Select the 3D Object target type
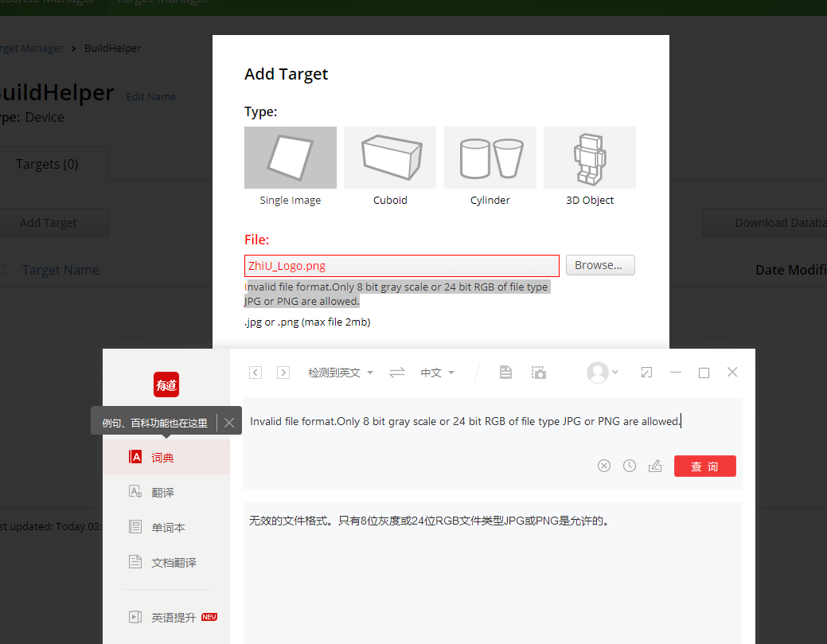 pos(590,157)
